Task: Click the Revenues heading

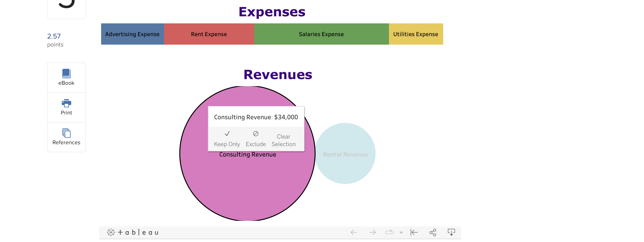Action: 278,74
